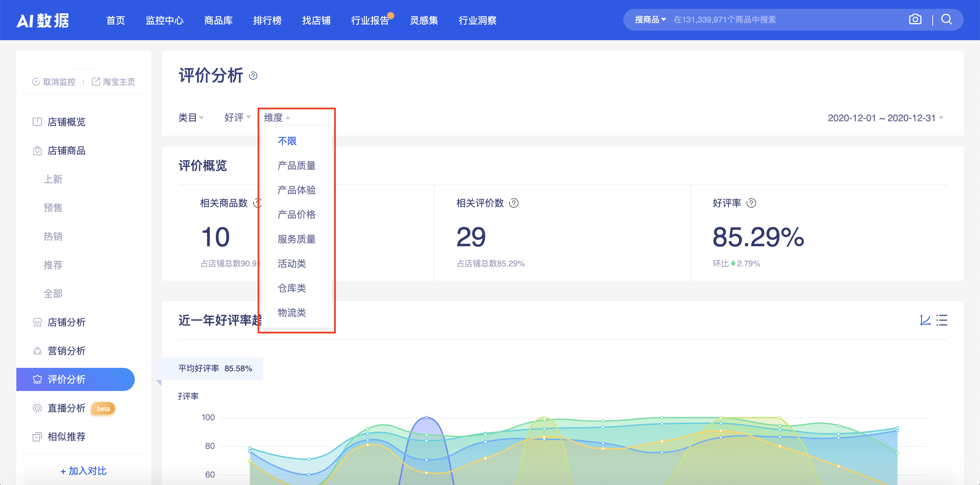Click the 直播分析 broadcast icon
This screenshot has height=485, width=980.
tap(37, 408)
